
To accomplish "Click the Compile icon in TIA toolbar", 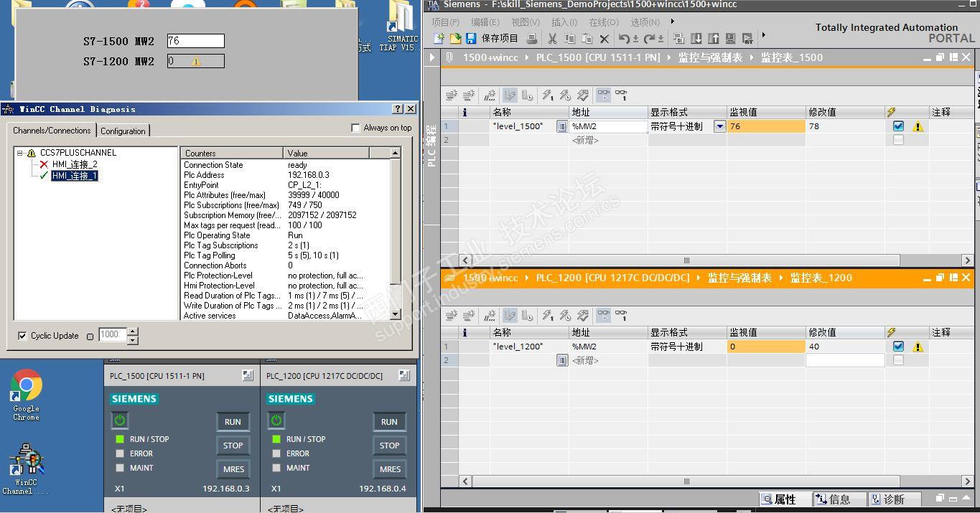I will click(678, 38).
